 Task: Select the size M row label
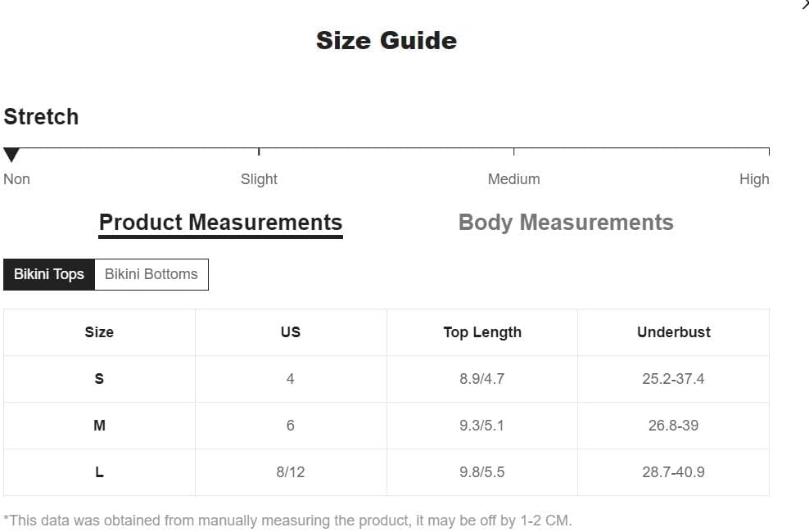click(99, 426)
